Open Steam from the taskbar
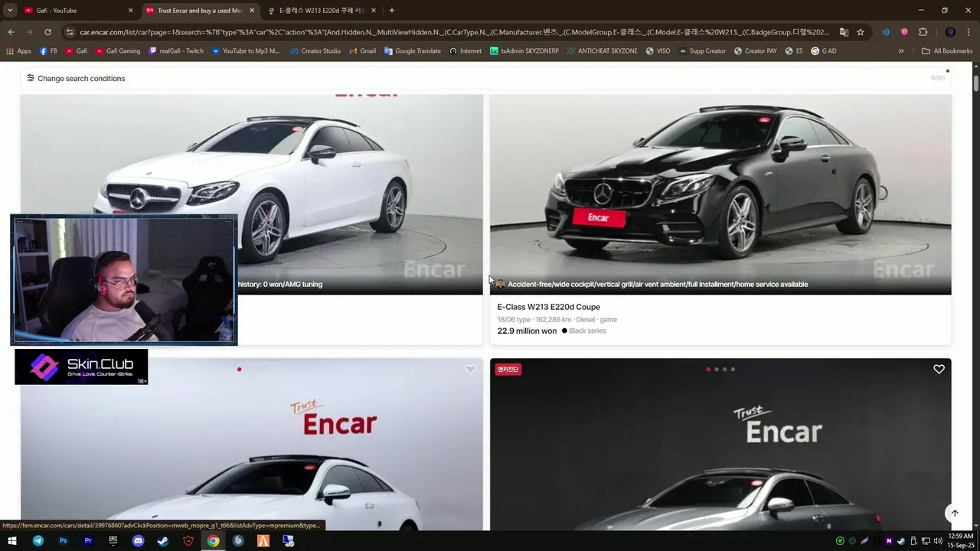This screenshot has width=980, height=551. [x=163, y=541]
